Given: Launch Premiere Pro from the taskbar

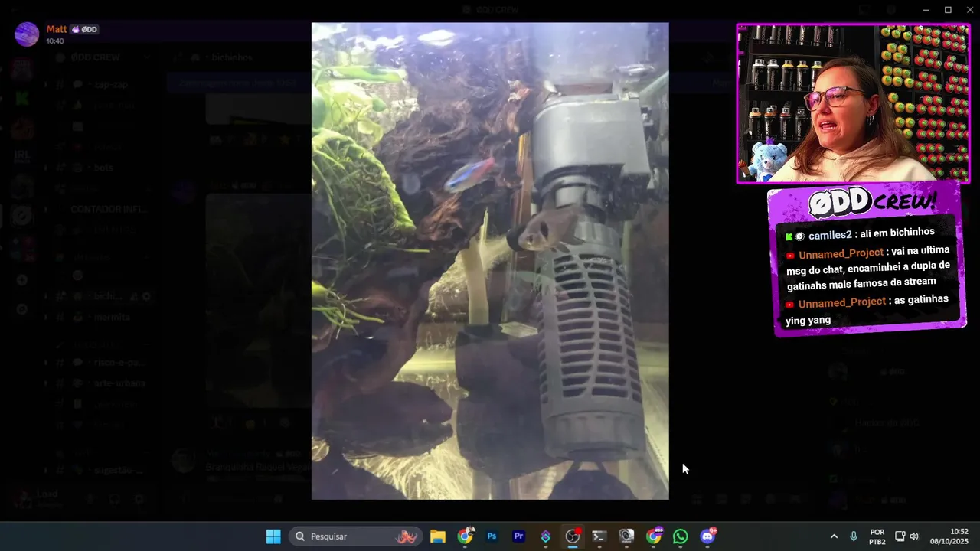Looking at the screenshot, I should 519,536.
